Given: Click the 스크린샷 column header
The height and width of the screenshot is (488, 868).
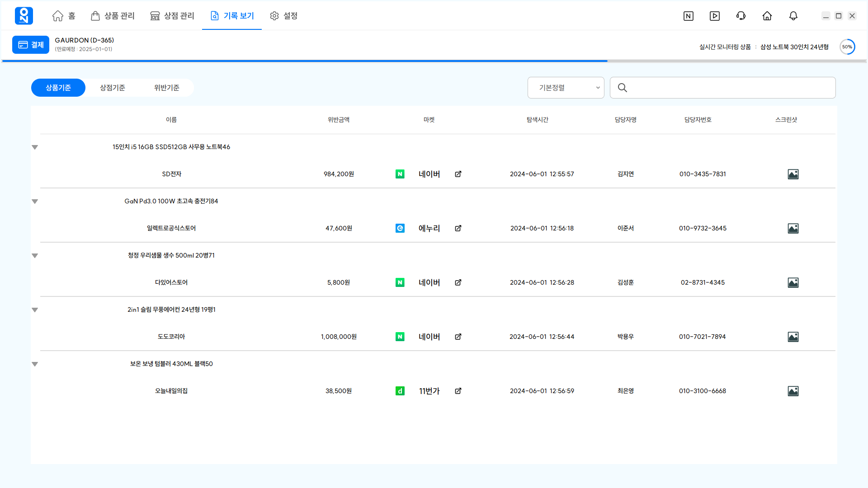Looking at the screenshot, I should pos(786,120).
